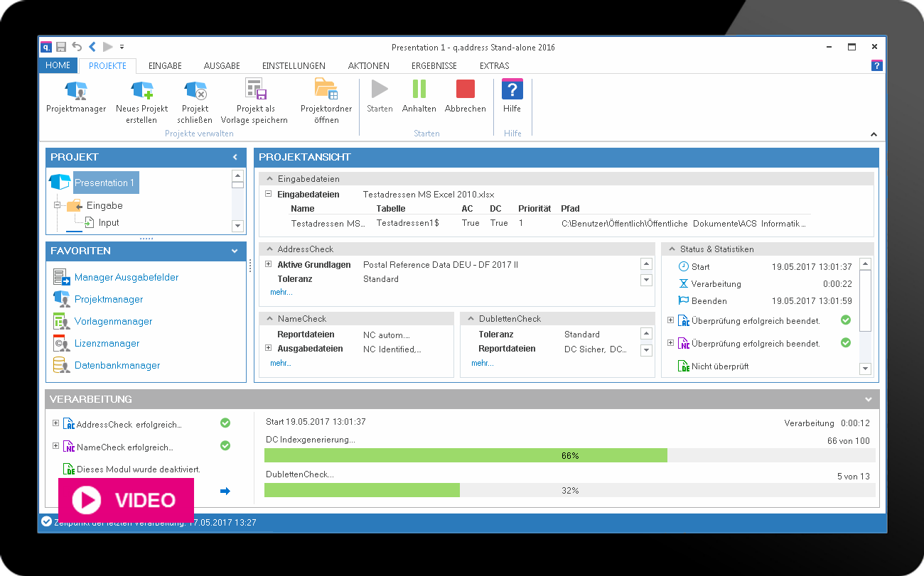Click the Testadressen1$ table cell
The width and height of the screenshot is (924, 576).
pyautogui.click(x=408, y=223)
